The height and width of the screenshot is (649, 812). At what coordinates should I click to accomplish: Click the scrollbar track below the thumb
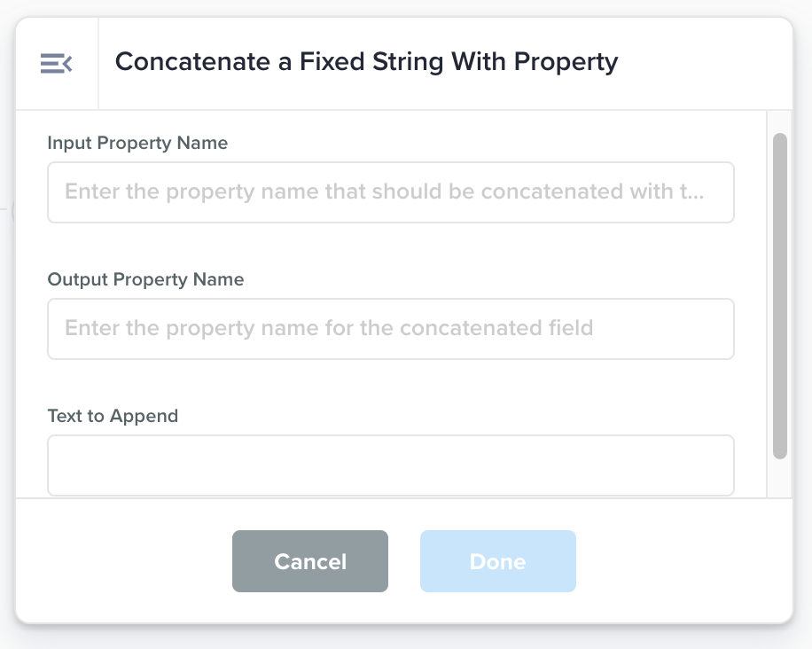point(780,479)
